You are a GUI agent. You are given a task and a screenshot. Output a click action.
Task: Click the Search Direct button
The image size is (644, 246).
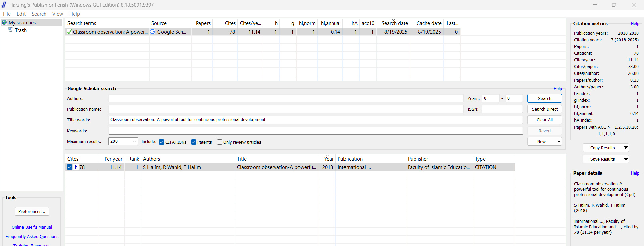[545, 109]
